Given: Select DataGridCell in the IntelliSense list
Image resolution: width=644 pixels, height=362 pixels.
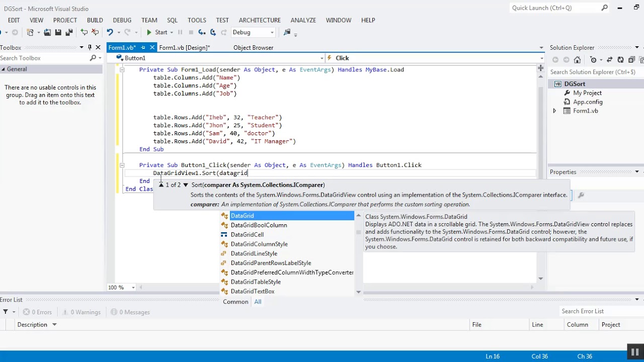Looking at the screenshot, I should click(247, 235).
